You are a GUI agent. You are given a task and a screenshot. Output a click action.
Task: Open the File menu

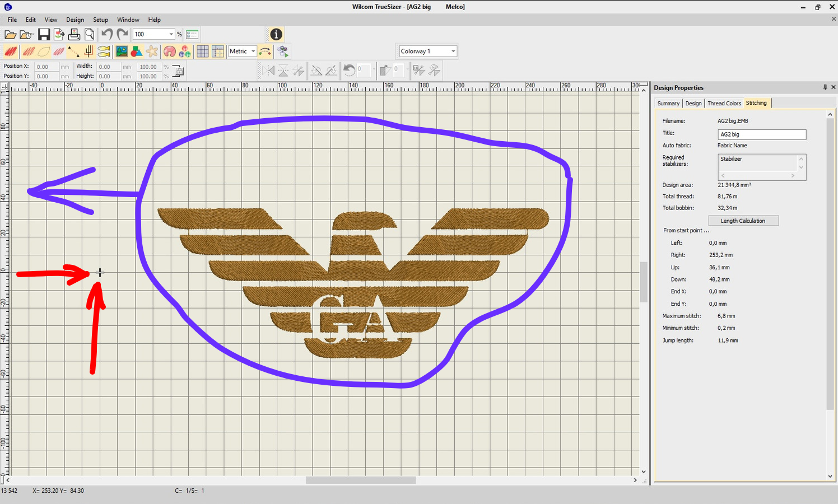pos(12,20)
